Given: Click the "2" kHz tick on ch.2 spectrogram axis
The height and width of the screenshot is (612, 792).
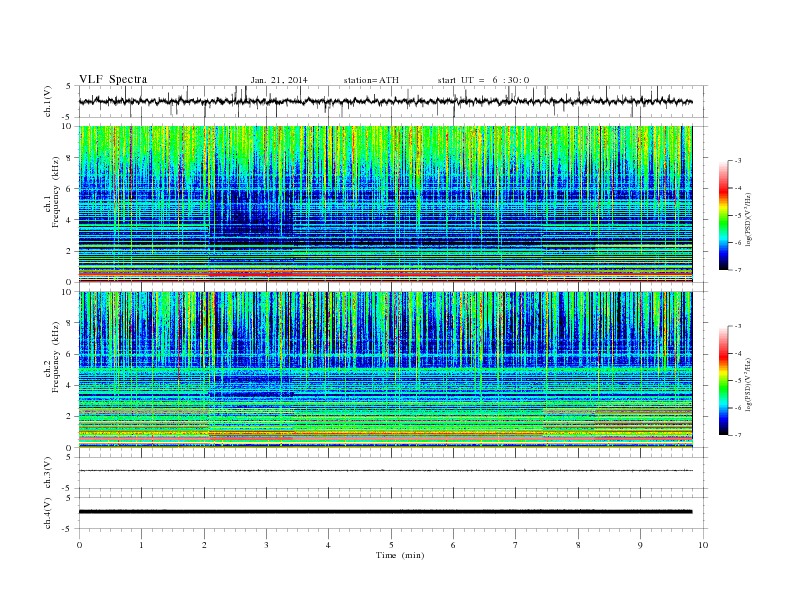Looking at the screenshot, I should (69, 417).
